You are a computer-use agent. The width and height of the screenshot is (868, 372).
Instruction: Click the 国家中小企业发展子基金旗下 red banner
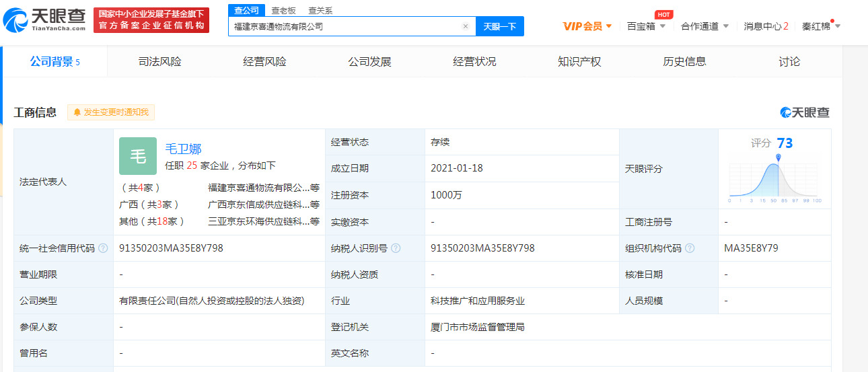[151, 20]
